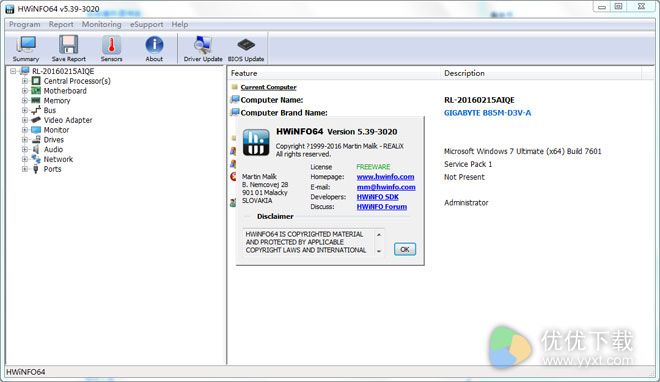Viewport: 660px width, 382px height.
Task: Click the Drives tree icon
Action: (36, 140)
